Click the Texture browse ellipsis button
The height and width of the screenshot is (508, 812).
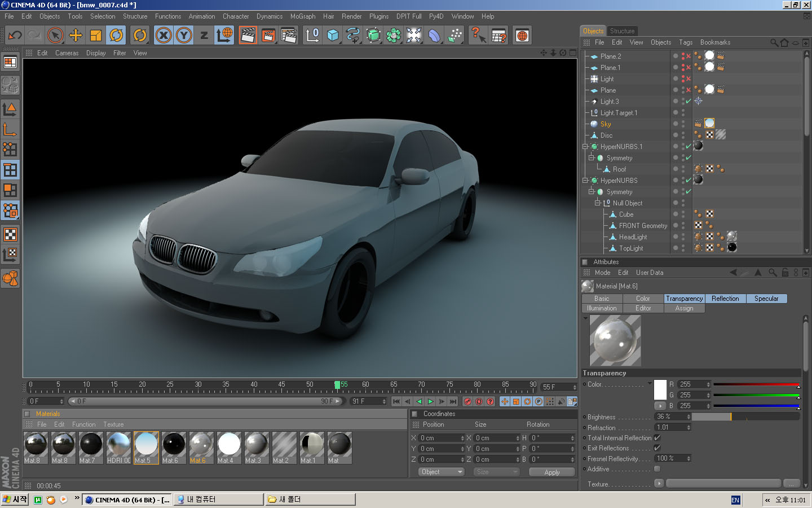792,484
